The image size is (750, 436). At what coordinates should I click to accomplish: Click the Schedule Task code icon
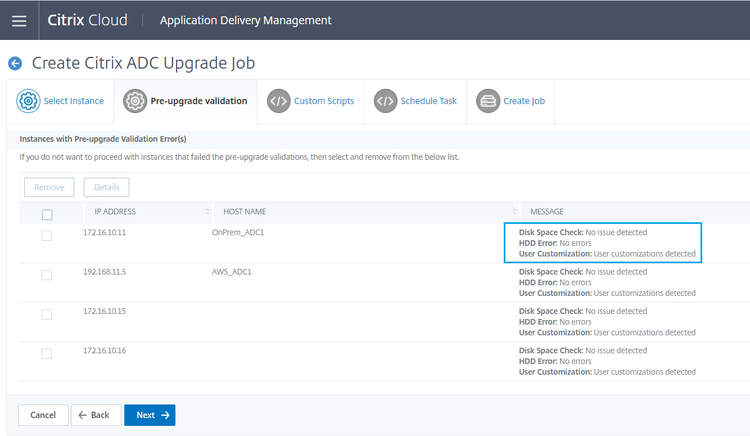point(386,101)
